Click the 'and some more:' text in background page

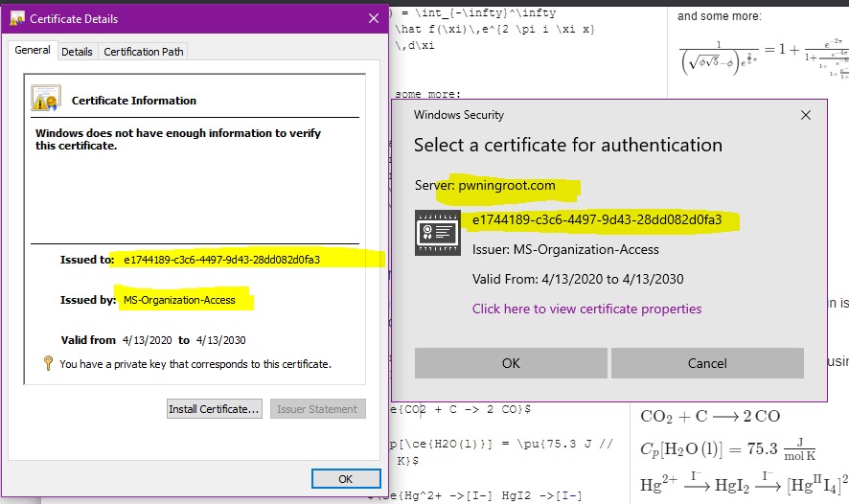pyautogui.click(x=719, y=16)
